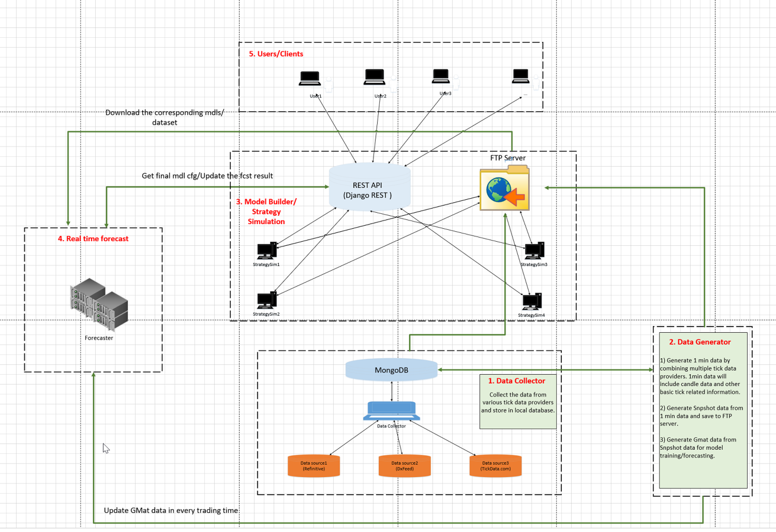
Task: Click the orange Data source2 DxFeed shape
Action: [x=405, y=466]
